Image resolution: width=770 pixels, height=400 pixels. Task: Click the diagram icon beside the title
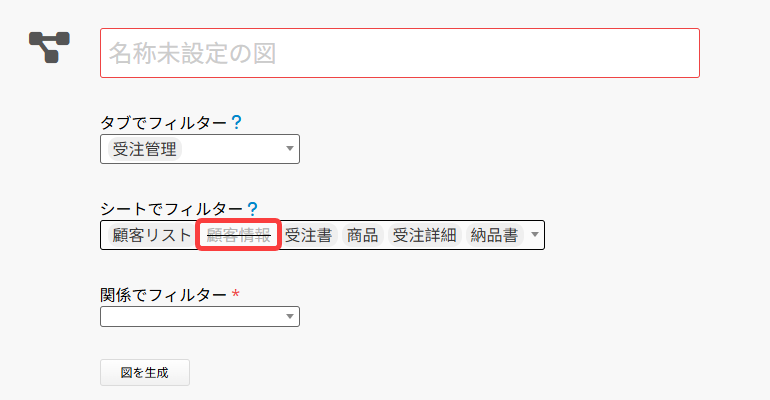[x=48, y=46]
